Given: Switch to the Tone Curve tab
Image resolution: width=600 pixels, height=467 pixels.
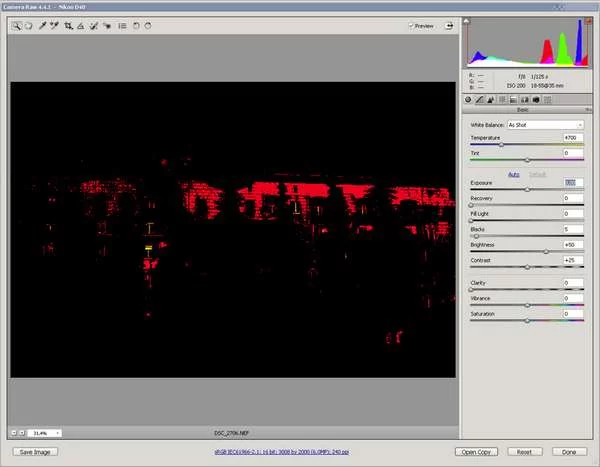Looking at the screenshot, I should [x=481, y=99].
